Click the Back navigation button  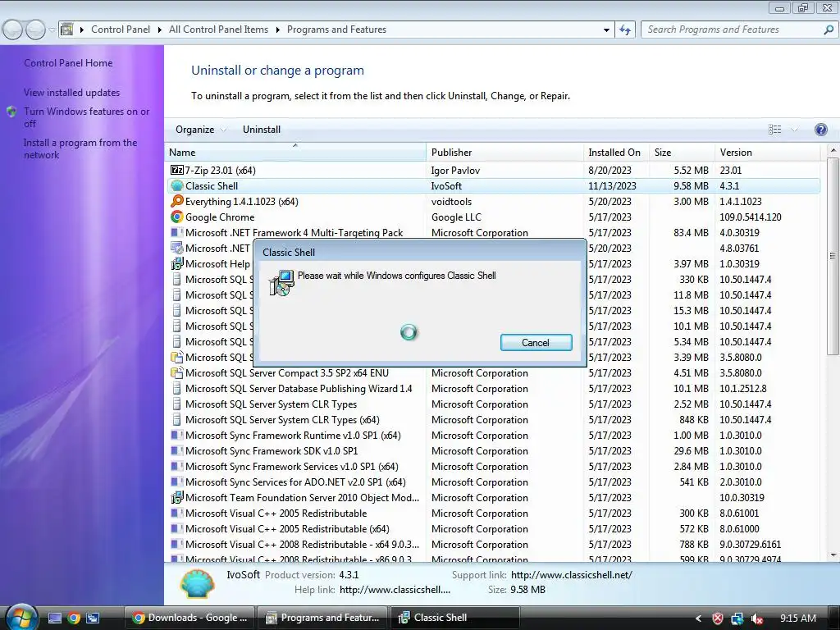coord(13,30)
